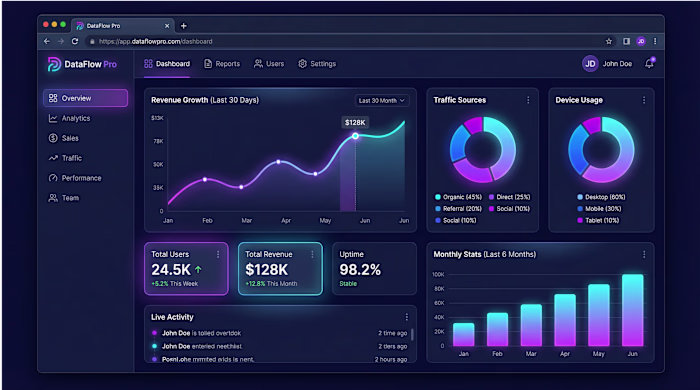
Task: Open the Traffic sidebar section
Action: coord(65,158)
